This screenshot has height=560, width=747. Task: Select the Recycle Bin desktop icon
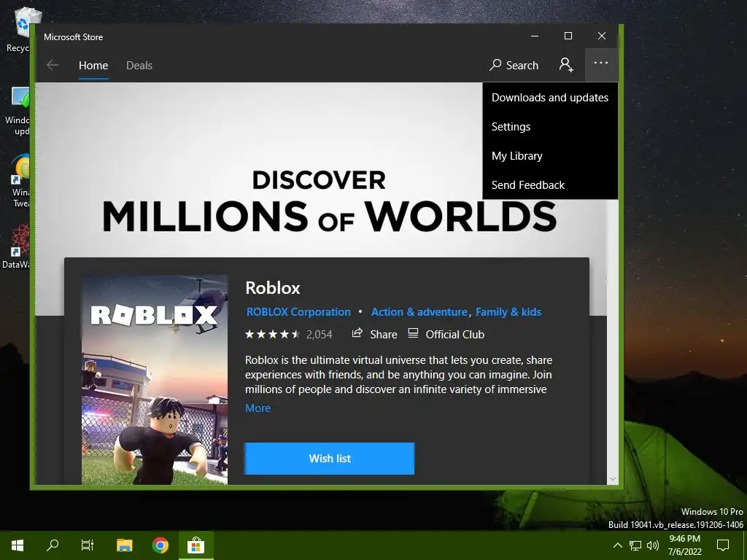click(x=20, y=30)
